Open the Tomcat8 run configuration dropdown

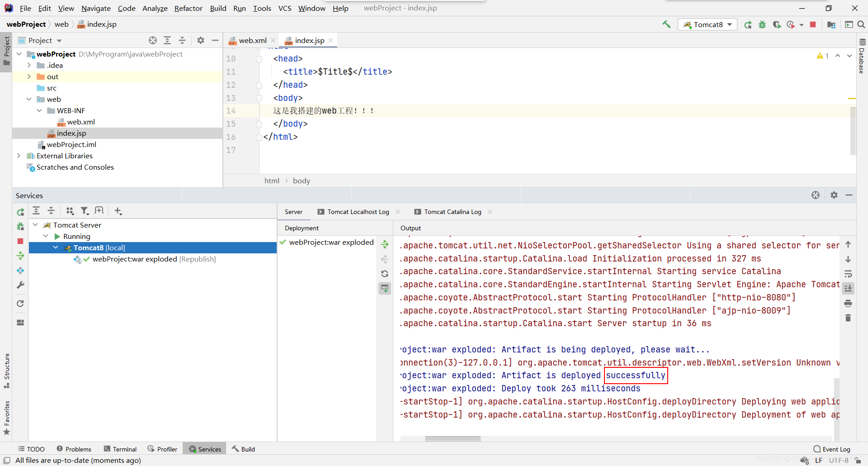(x=708, y=24)
